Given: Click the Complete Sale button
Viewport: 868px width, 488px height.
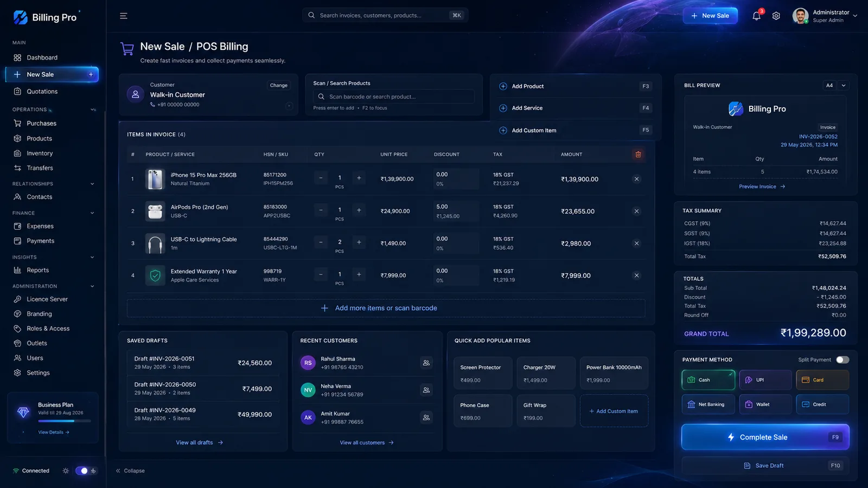Looking at the screenshot, I should (x=765, y=437).
